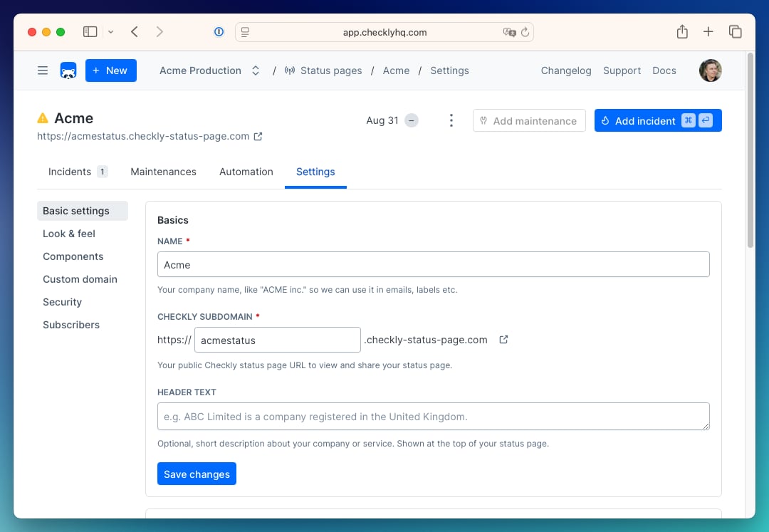Click the Settings breadcrumb
The height and width of the screenshot is (532, 769).
(x=449, y=71)
